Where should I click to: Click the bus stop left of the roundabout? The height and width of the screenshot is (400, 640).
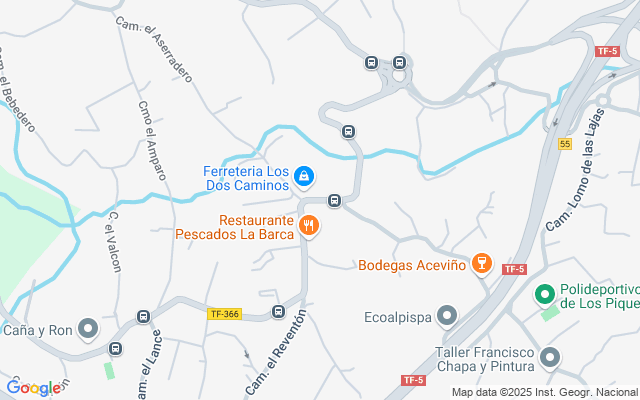(371, 62)
